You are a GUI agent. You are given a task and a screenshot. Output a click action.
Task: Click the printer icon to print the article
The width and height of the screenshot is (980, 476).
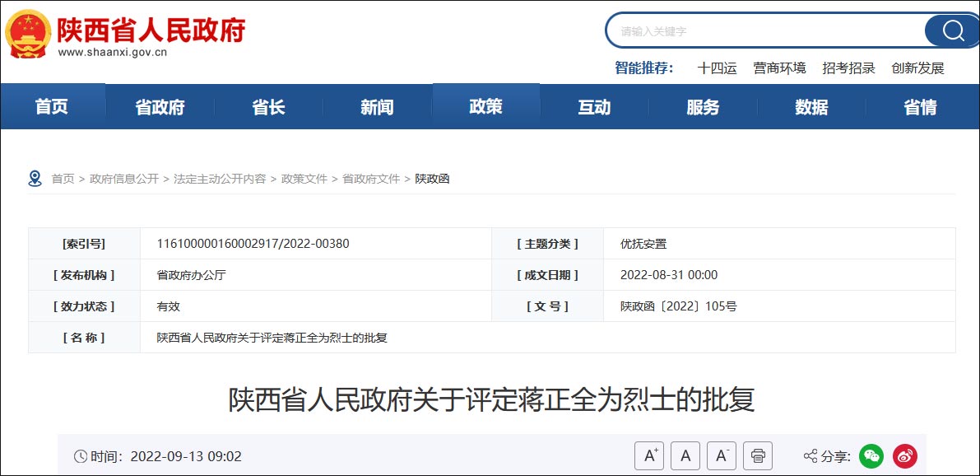tap(757, 455)
